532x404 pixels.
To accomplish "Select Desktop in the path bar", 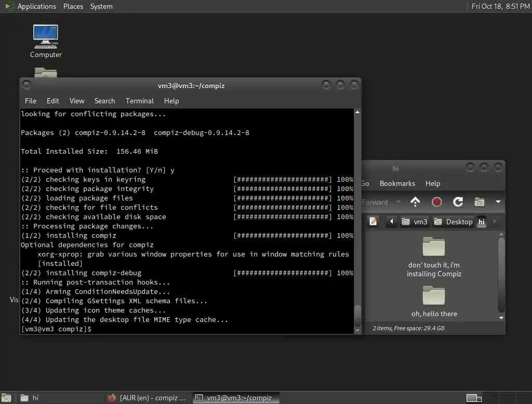I will click(x=453, y=222).
